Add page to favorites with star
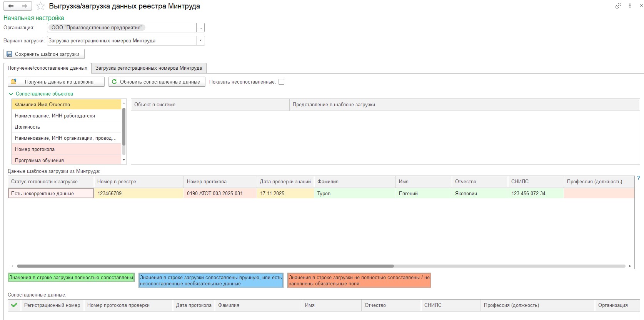Image resolution: width=644 pixels, height=320 pixels. pyautogui.click(x=40, y=6)
